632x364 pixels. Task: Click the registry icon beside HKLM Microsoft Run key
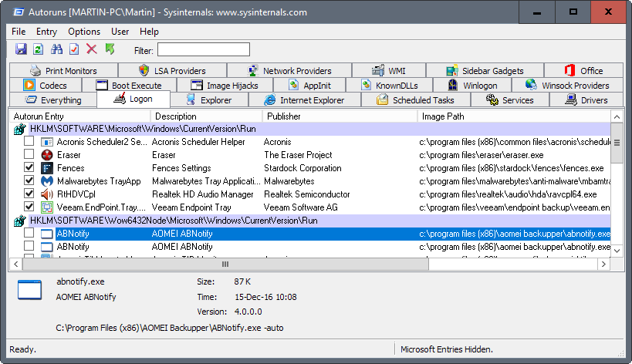[x=20, y=130]
